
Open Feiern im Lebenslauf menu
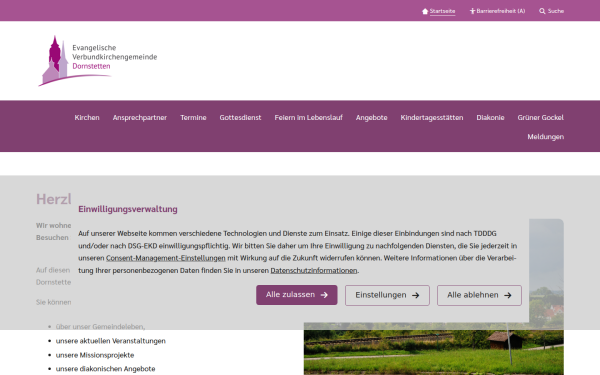click(x=308, y=117)
